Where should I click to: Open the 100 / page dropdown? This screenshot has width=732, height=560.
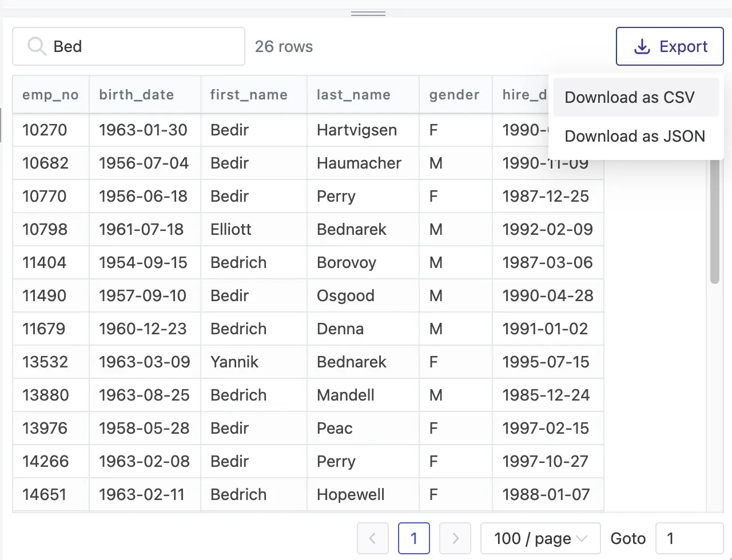(540, 538)
